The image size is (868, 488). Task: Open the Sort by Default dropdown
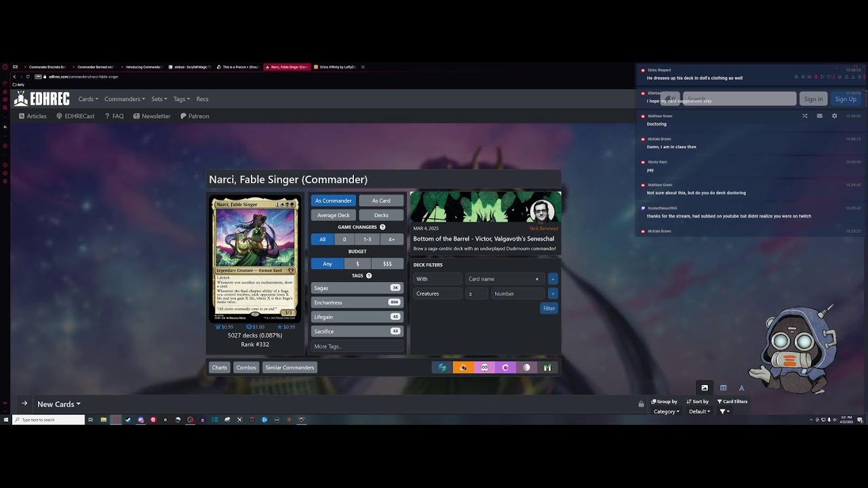click(701, 411)
